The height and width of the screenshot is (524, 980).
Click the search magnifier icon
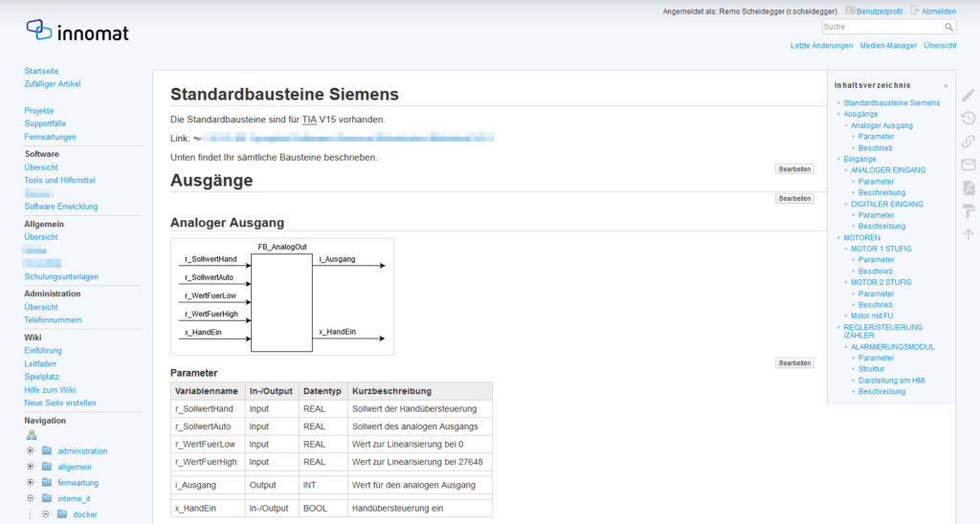(x=948, y=27)
